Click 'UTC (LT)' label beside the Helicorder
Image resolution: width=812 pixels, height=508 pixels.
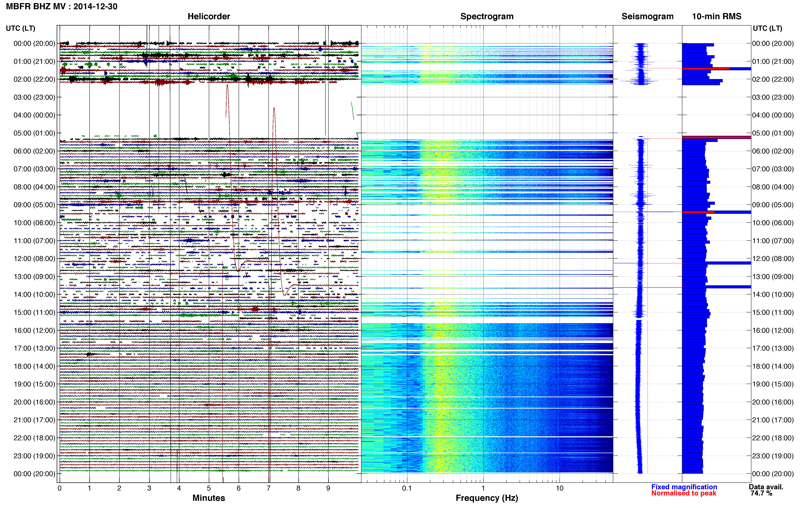[21, 28]
